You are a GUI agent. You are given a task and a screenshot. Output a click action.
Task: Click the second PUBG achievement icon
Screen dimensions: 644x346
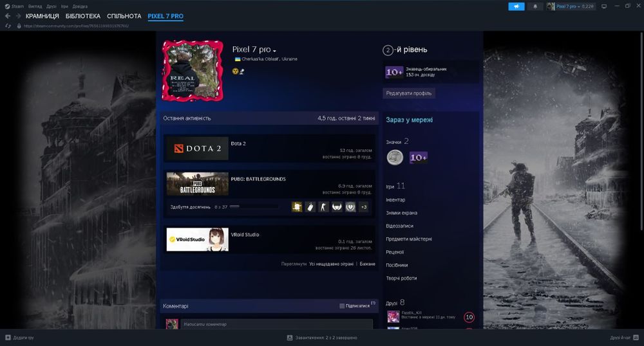point(310,207)
